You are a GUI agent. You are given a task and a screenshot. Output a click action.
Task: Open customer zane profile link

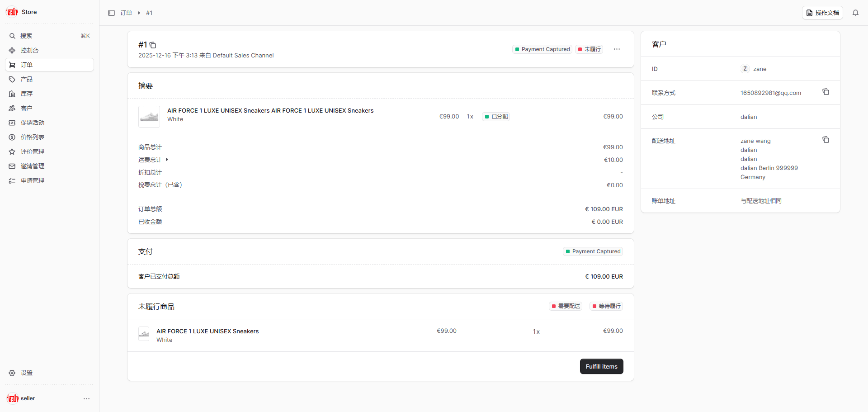[x=759, y=69]
